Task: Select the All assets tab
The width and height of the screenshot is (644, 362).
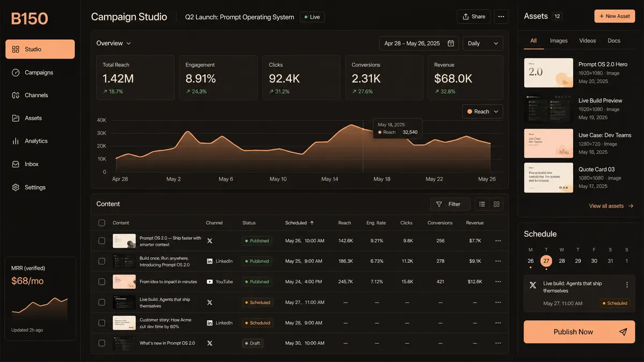Action: (533, 41)
